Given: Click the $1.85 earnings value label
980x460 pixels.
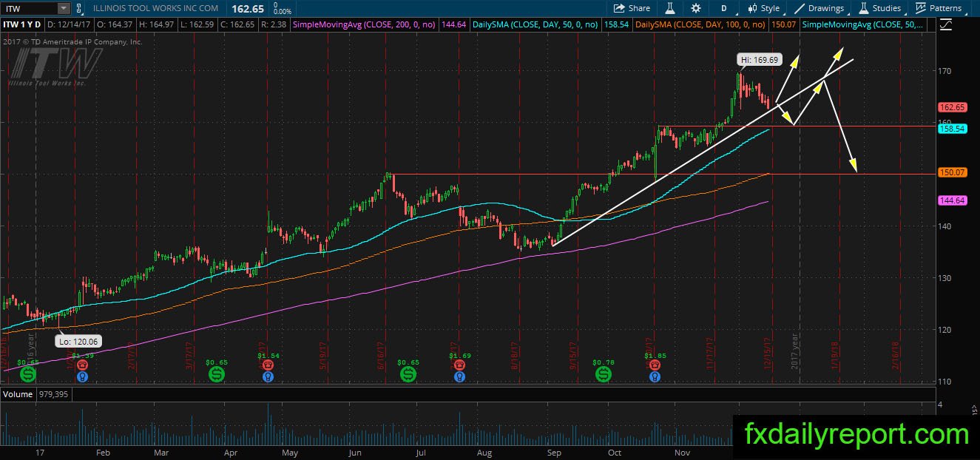Looking at the screenshot, I should 655,356.
